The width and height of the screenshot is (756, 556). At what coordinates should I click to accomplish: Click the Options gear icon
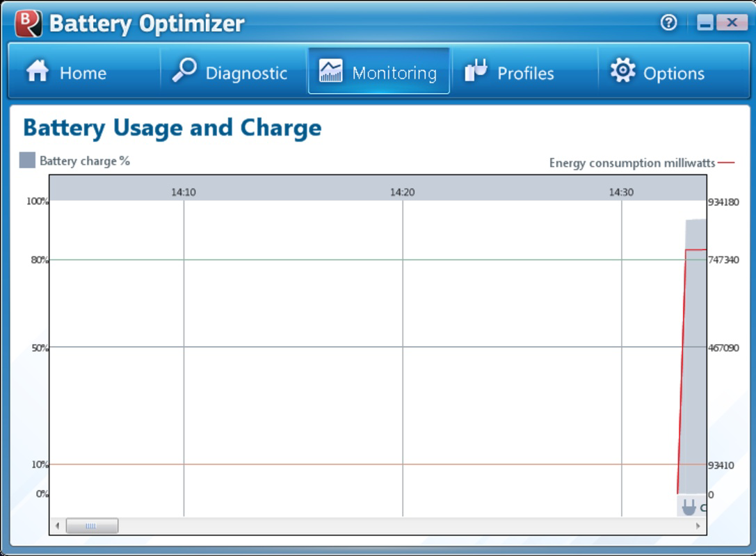(623, 71)
